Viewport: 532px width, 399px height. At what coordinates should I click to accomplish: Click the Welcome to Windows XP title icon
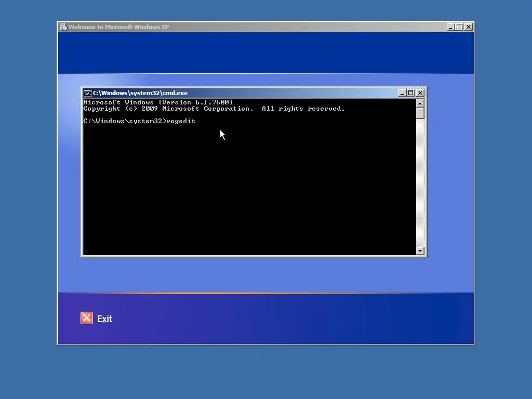63,27
